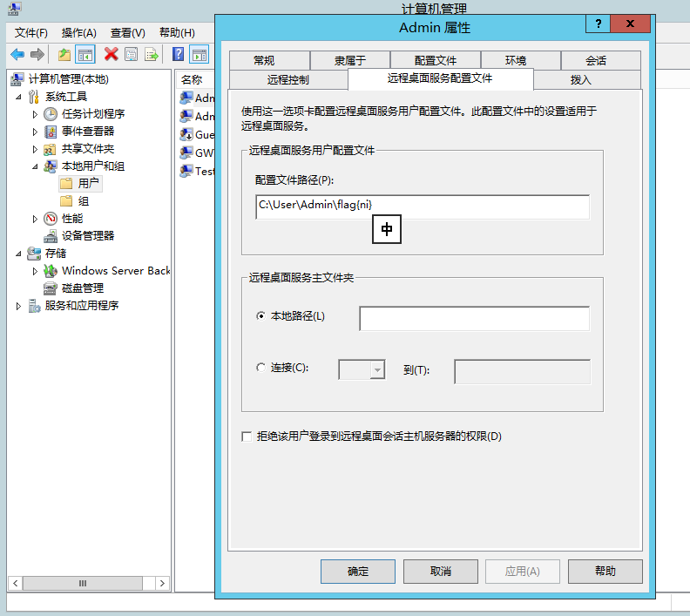
Task: Click the blue Back arrow in toolbar
Action: 17,54
